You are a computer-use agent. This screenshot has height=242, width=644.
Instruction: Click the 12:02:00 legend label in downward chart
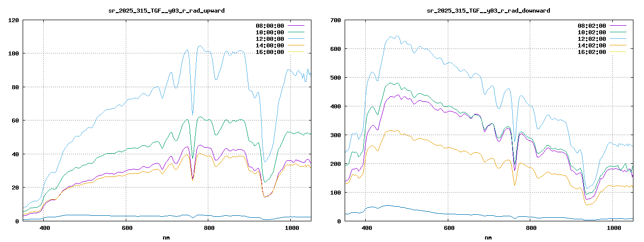(x=592, y=39)
